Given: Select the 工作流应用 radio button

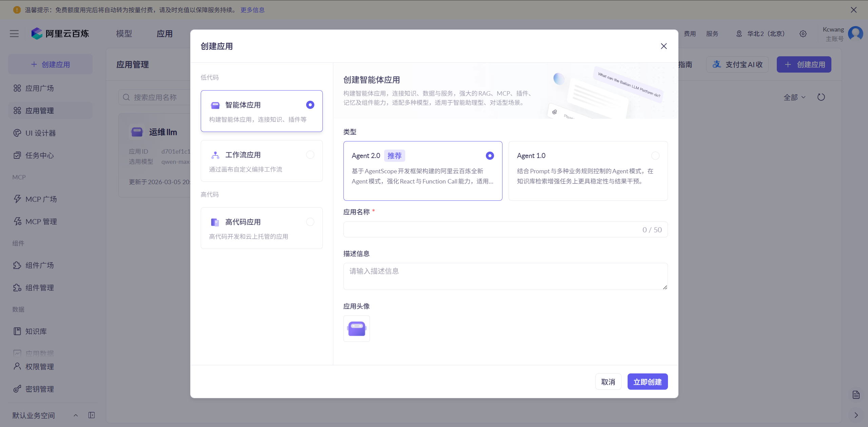Looking at the screenshot, I should pos(310,155).
